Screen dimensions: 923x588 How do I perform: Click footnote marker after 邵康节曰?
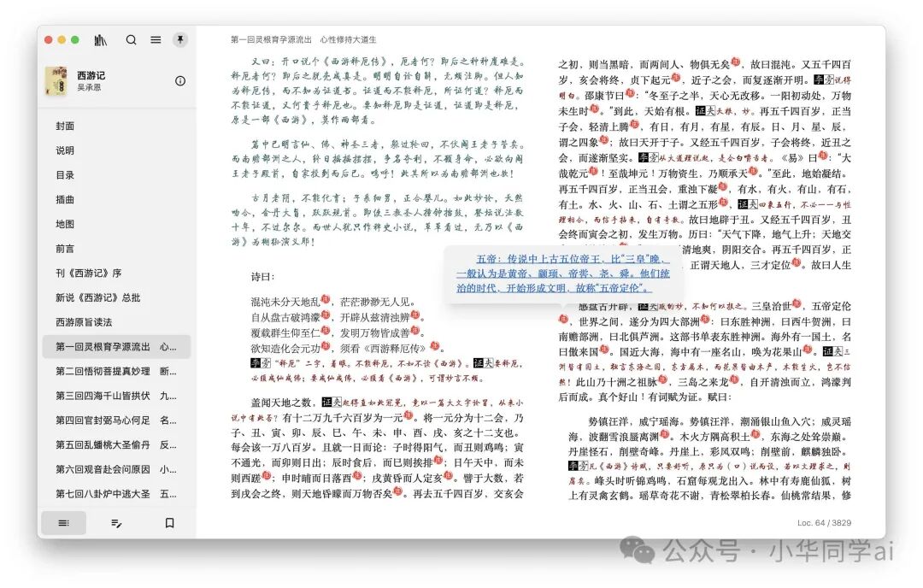[x=631, y=93]
